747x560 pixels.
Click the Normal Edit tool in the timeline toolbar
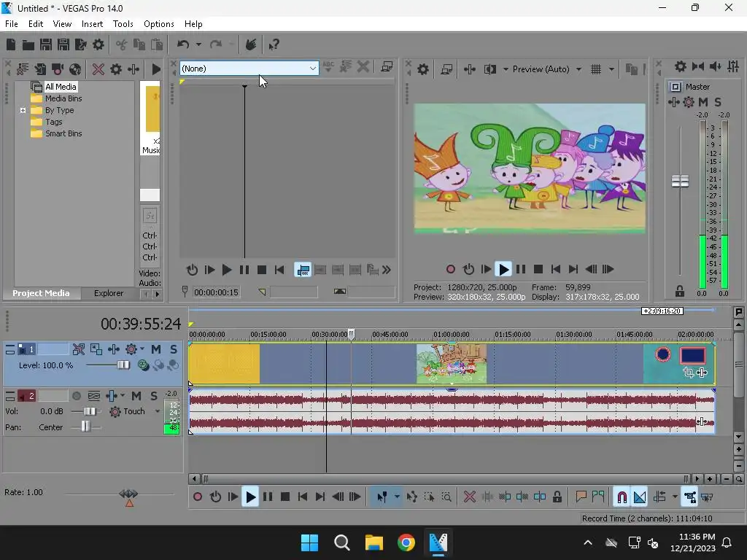pos(382,497)
